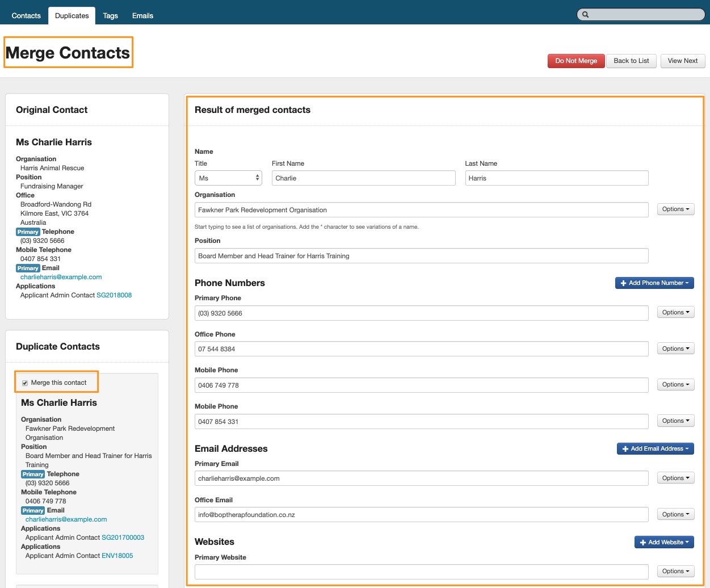Open the Tags tab

[x=110, y=16]
